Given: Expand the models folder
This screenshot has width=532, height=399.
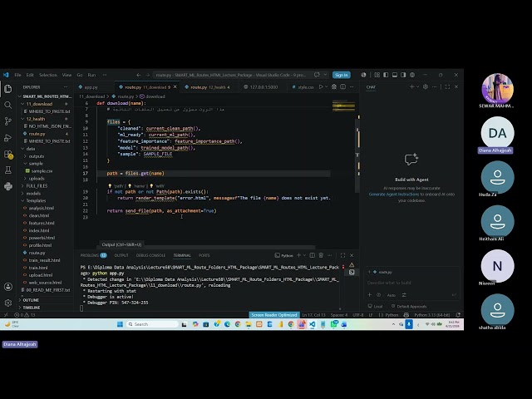Looking at the screenshot, I should point(33,194).
